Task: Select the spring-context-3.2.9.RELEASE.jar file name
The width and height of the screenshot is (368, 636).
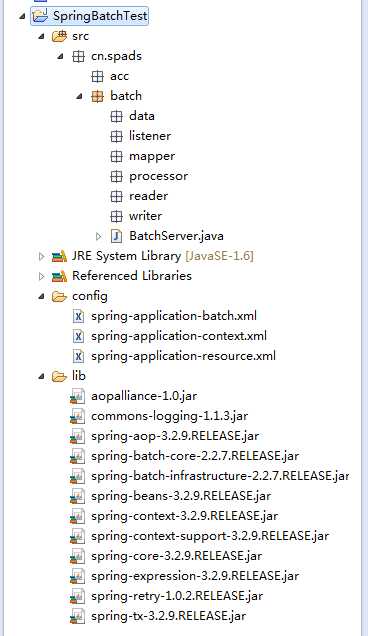Action: 185,516
